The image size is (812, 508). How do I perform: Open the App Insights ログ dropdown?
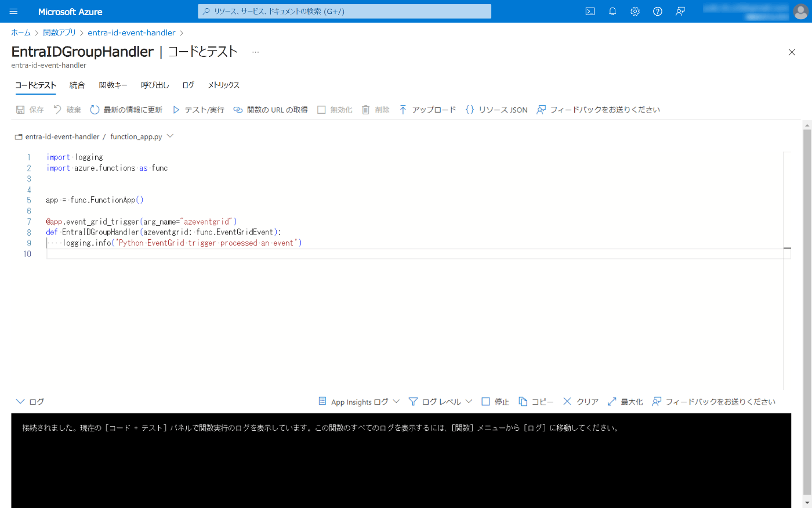point(360,402)
